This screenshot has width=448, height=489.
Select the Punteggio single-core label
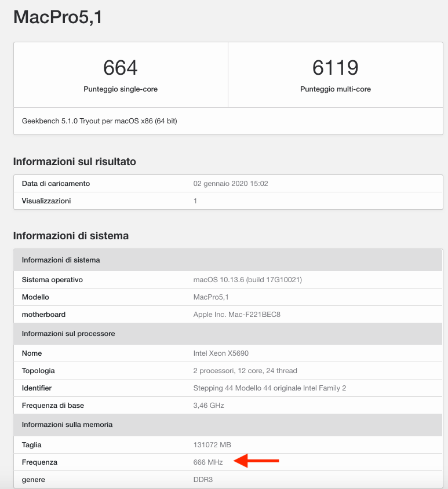click(121, 89)
